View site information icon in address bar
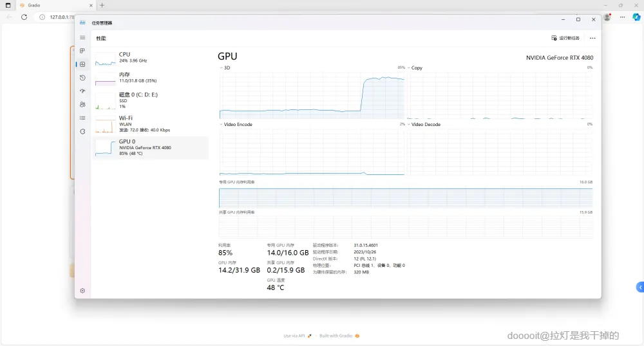This screenshot has height=346, width=644. 42,17
